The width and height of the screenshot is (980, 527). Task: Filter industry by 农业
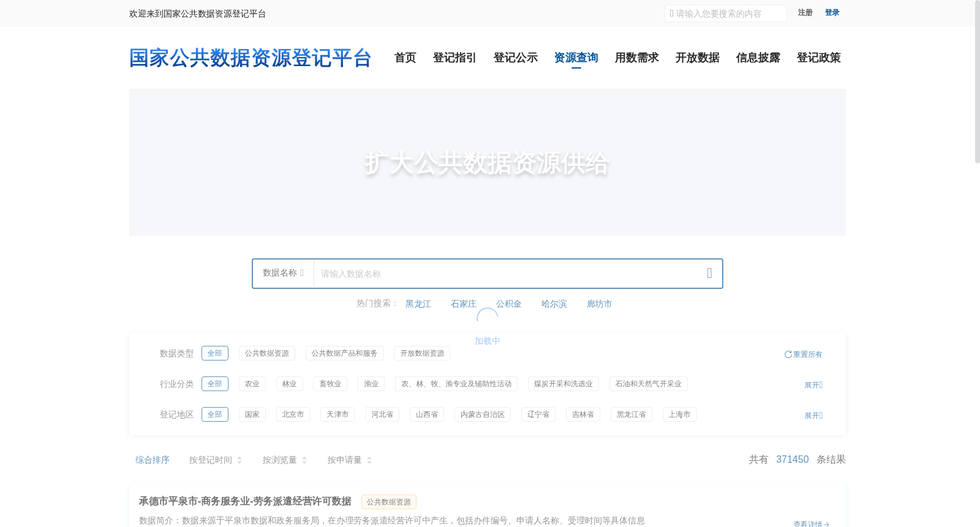[x=252, y=384]
